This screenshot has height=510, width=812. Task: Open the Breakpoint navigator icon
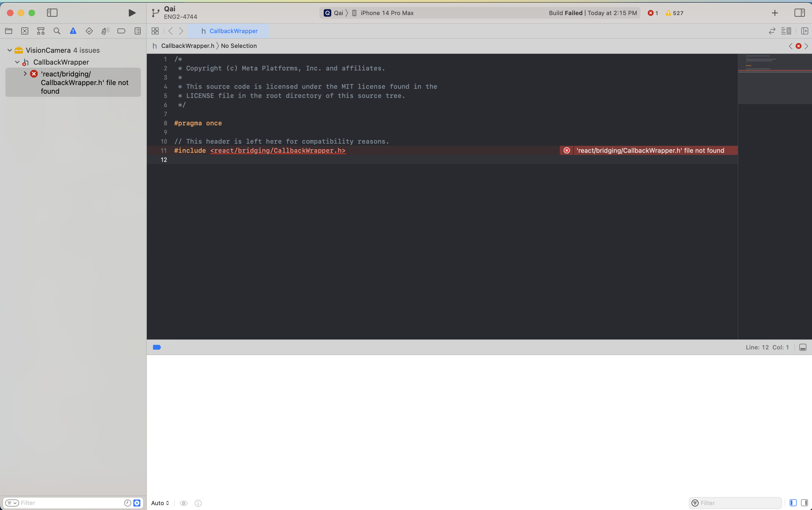(121, 31)
